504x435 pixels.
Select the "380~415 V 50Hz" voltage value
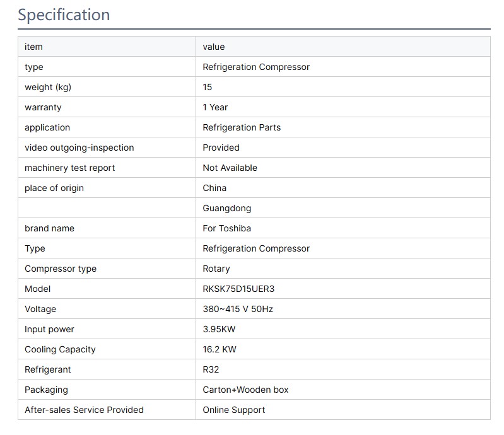point(237,309)
